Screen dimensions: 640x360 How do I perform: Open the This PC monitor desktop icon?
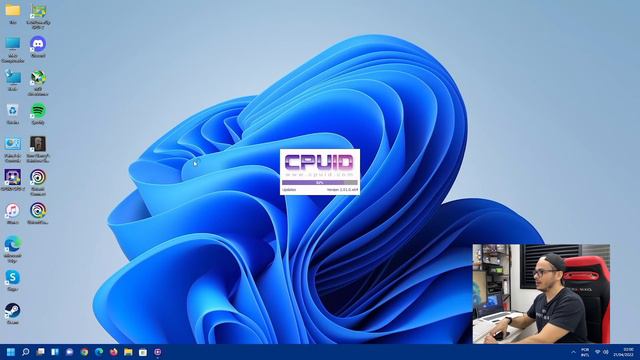(13, 44)
